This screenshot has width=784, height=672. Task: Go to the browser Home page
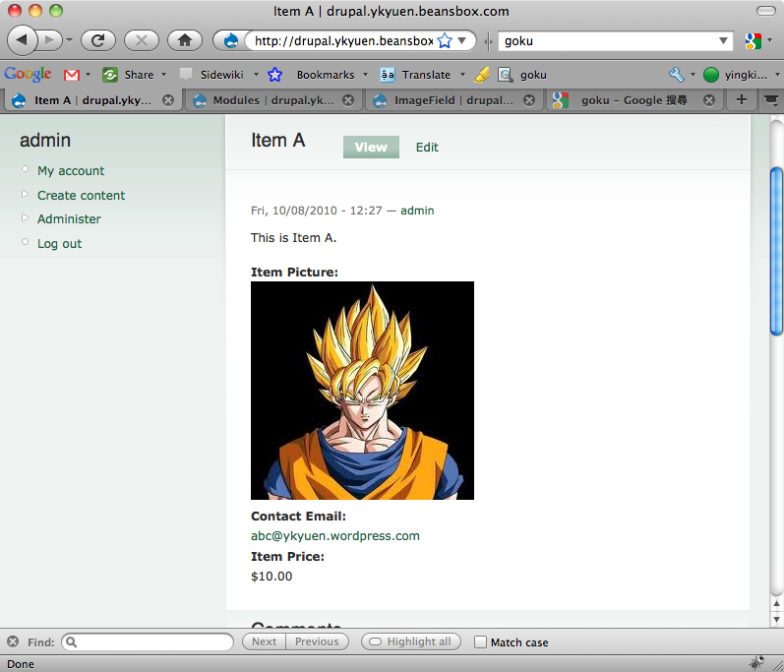pyautogui.click(x=184, y=40)
